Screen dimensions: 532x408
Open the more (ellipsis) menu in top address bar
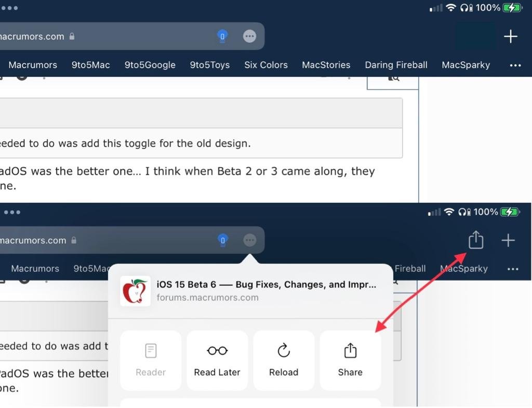click(250, 36)
